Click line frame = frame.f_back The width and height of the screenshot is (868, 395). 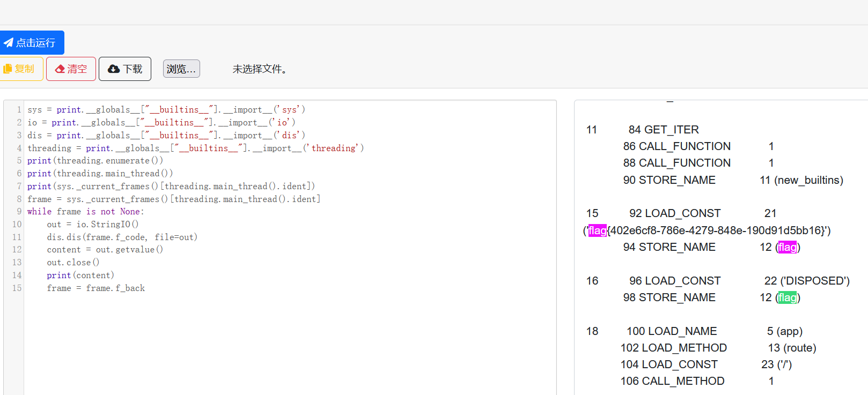pyautogui.click(x=96, y=288)
